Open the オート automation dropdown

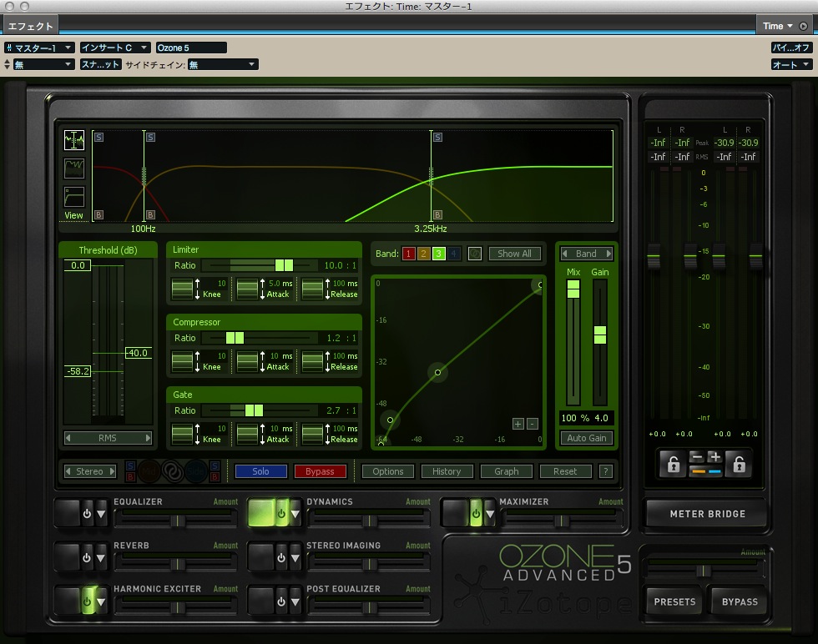[x=791, y=65]
